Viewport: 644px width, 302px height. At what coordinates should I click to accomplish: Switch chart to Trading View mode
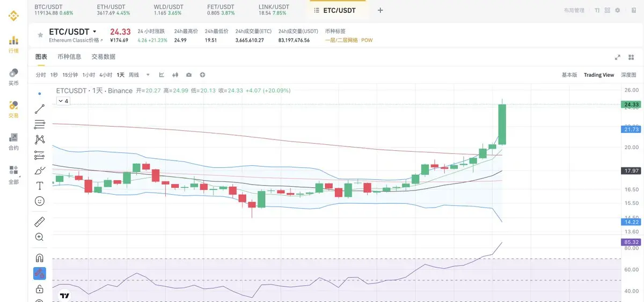coord(599,75)
